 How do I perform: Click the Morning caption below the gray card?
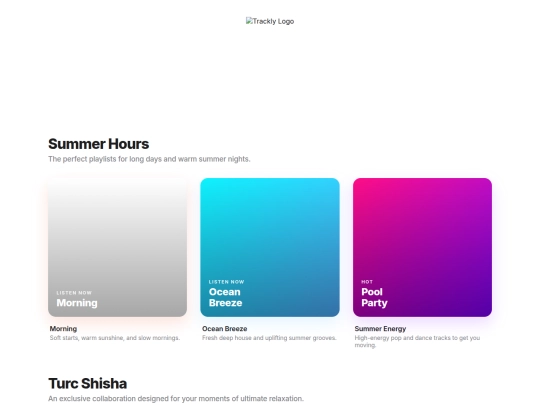click(x=63, y=329)
